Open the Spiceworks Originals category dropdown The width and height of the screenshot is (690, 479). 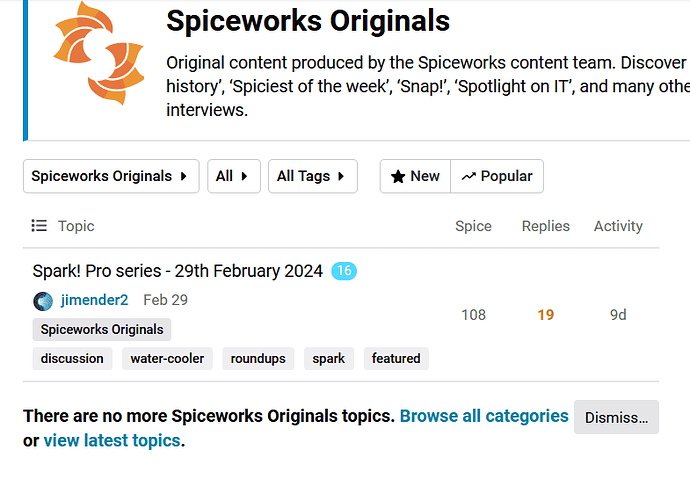coord(111,176)
